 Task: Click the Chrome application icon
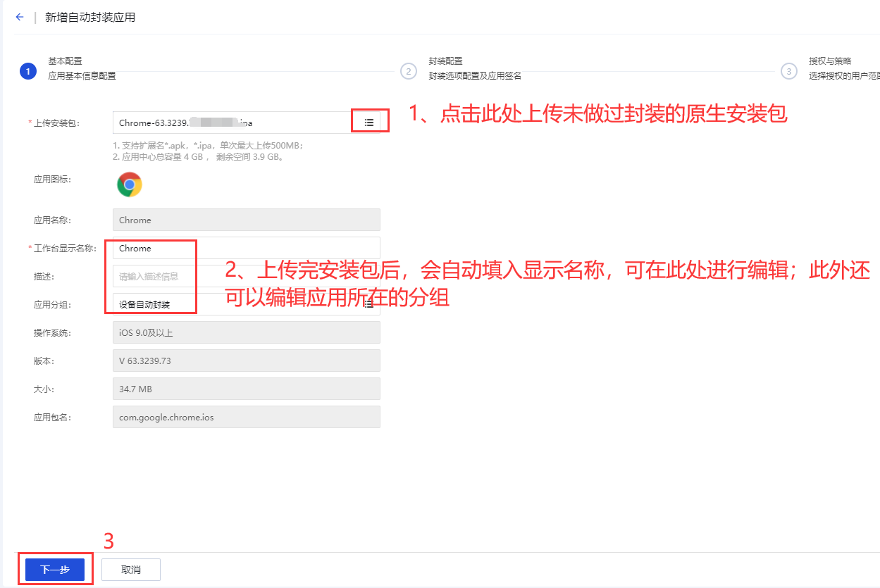click(x=130, y=184)
